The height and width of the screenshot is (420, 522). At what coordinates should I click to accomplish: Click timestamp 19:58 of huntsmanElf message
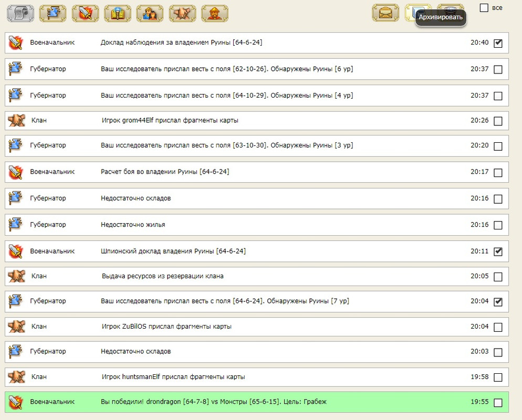(x=479, y=377)
